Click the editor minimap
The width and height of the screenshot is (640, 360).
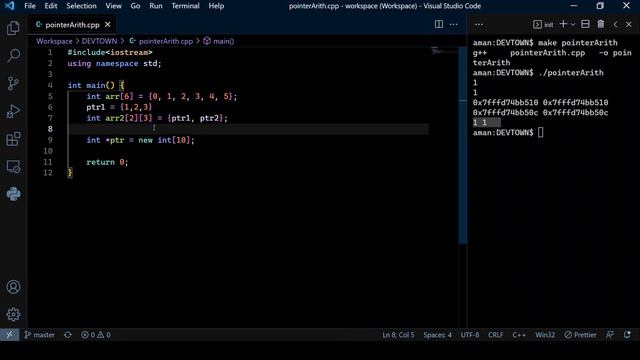[444, 52]
